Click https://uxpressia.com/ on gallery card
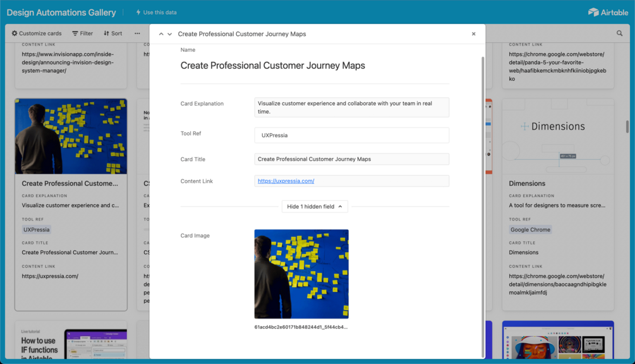635x364 pixels. point(50,276)
